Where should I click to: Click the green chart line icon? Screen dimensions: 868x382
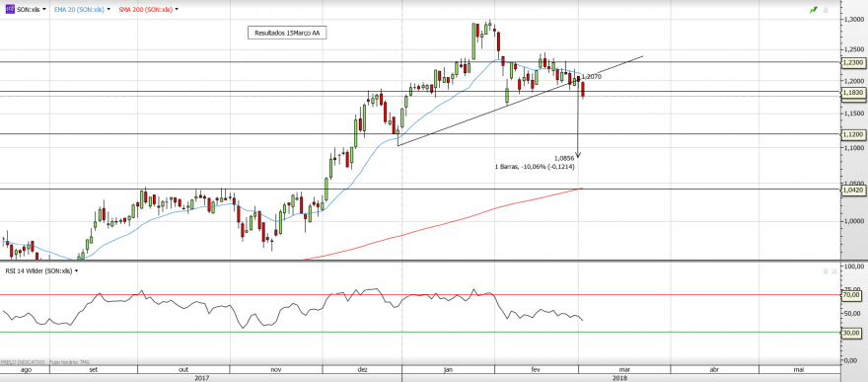pos(813,10)
